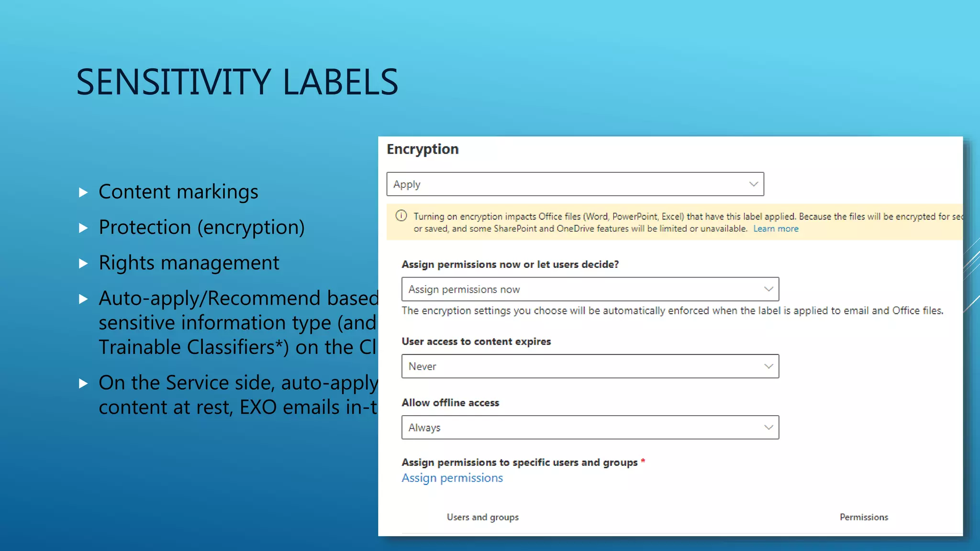
Task: Click the info icon in the warning banner
Action: pyautogui.click(x=401, y=216)
